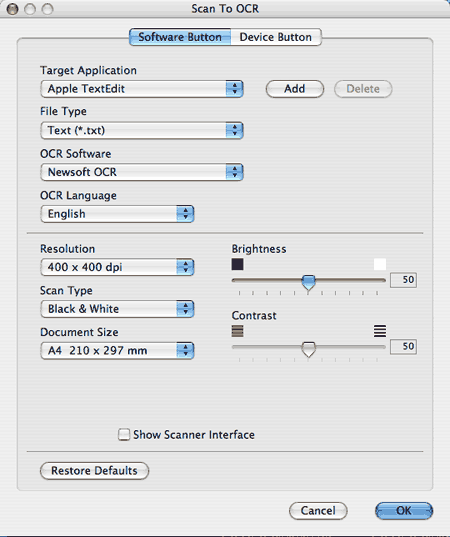
Task: Change the OCR Language from English
Action: pyautogui.click(x=117, y=214)
